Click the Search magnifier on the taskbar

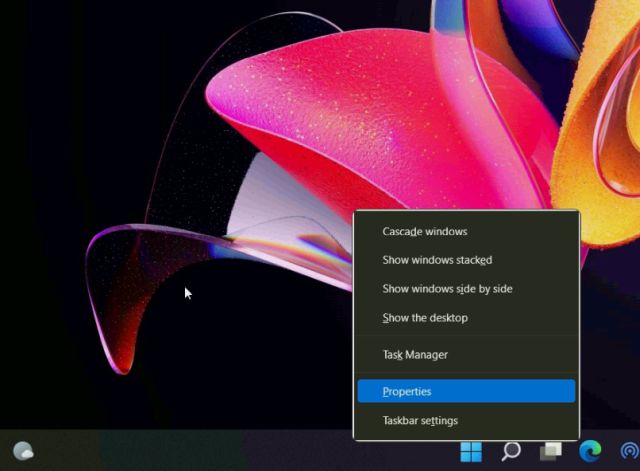click(511, 451)
